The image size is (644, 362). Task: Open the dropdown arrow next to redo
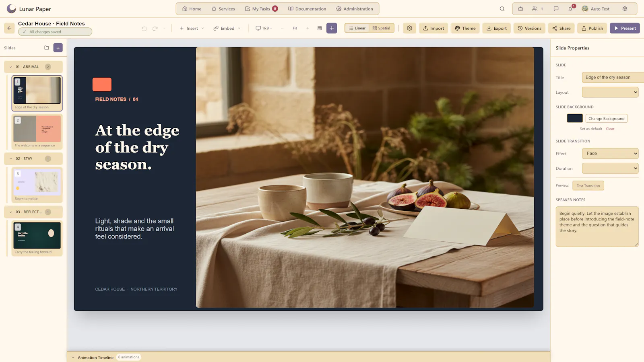pyautogui.click(x=164, y=29)
